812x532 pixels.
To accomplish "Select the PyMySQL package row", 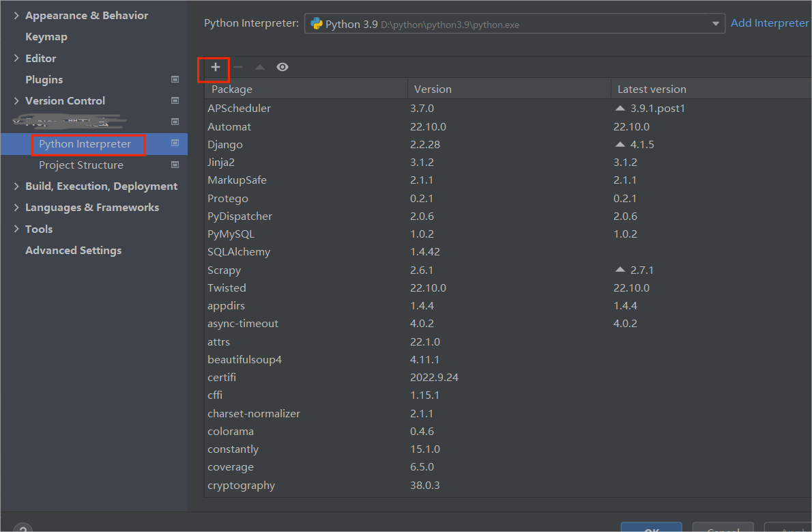I will [x=508, y=234].
